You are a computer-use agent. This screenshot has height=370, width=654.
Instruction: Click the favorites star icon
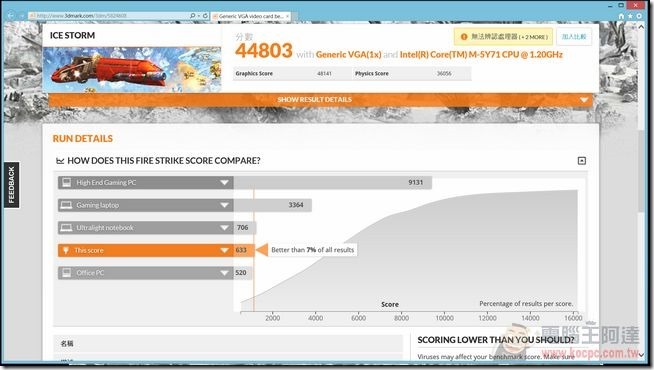point(630,16)
